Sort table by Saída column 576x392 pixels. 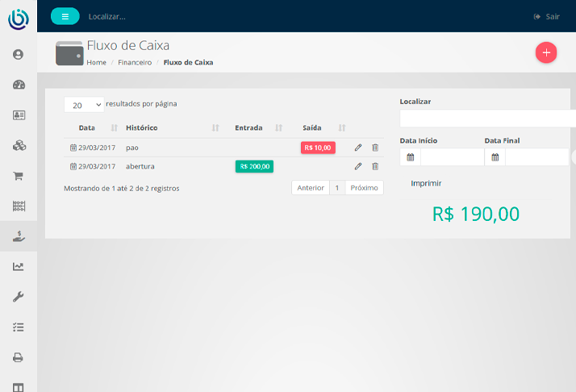(x=312, y=128)
